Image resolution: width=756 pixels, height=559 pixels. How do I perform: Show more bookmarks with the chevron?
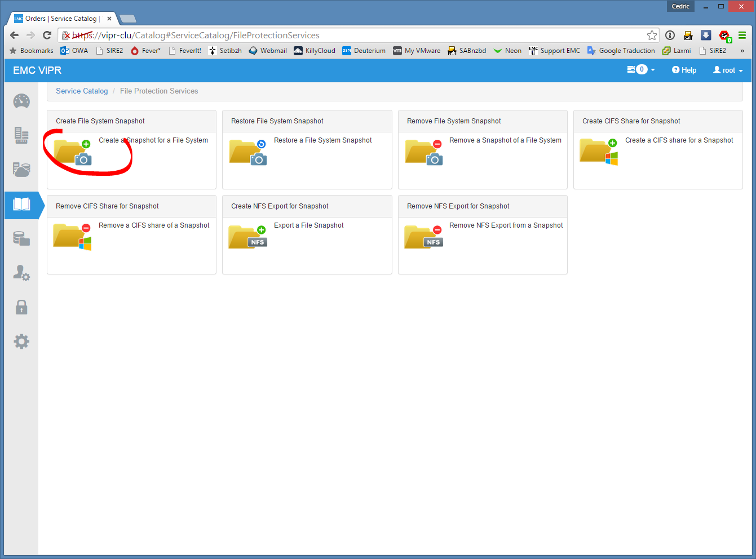pos(742,51)
